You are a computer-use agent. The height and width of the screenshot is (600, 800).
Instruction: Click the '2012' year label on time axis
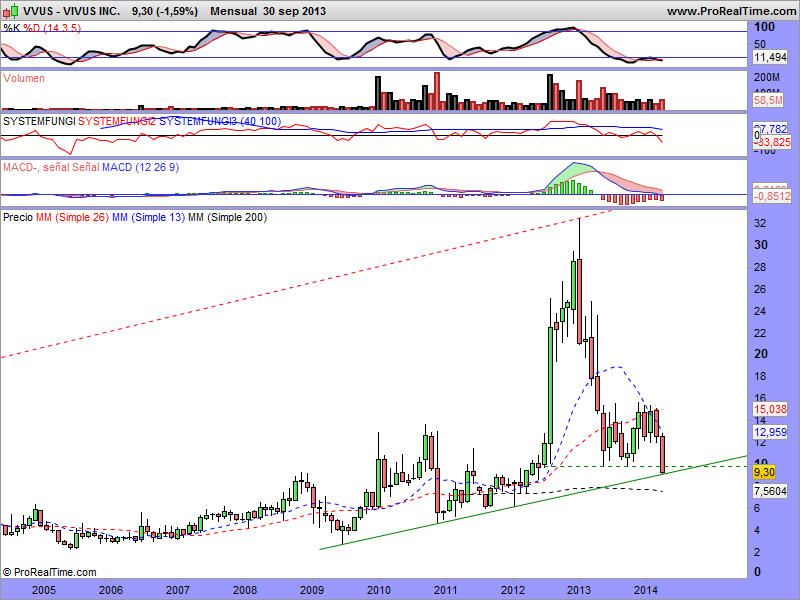[x=512, y=590]
